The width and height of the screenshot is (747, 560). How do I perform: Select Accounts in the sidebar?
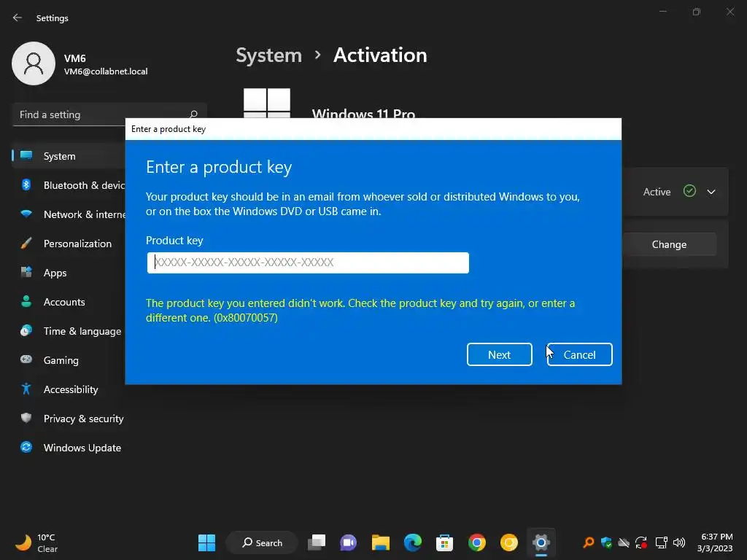(x=69, y=302)
